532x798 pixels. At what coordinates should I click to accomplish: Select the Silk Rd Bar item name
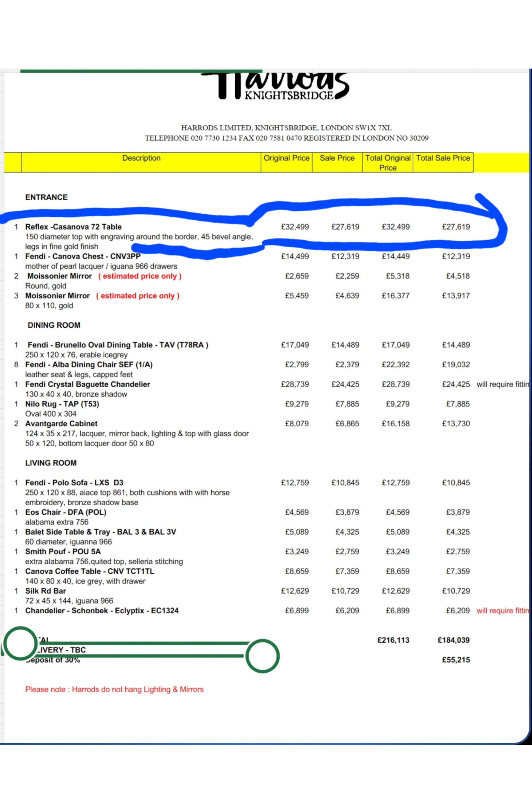point(45,591)
